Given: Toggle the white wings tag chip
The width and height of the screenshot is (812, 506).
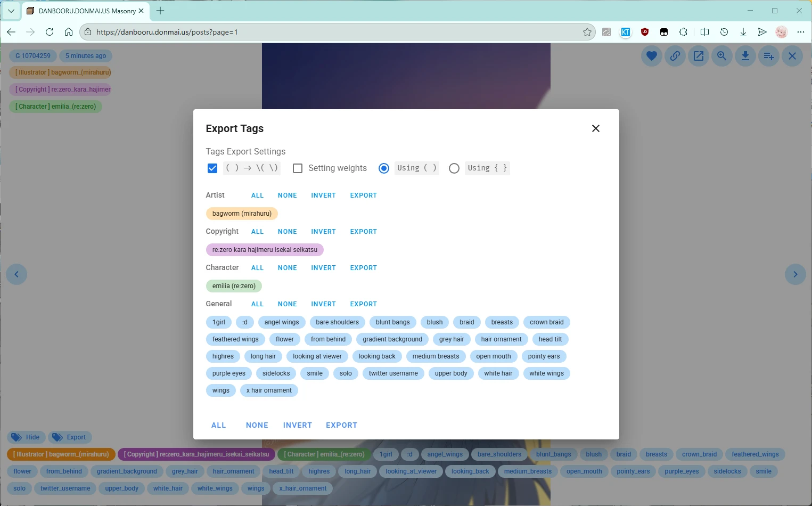Looking at the screenshot, I should (x=546, y=373).
